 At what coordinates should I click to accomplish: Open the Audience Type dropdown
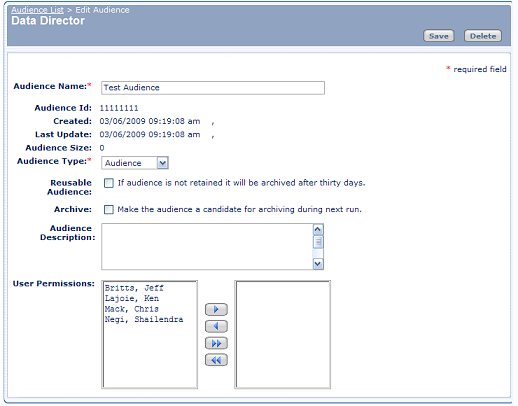click(135, 163)
